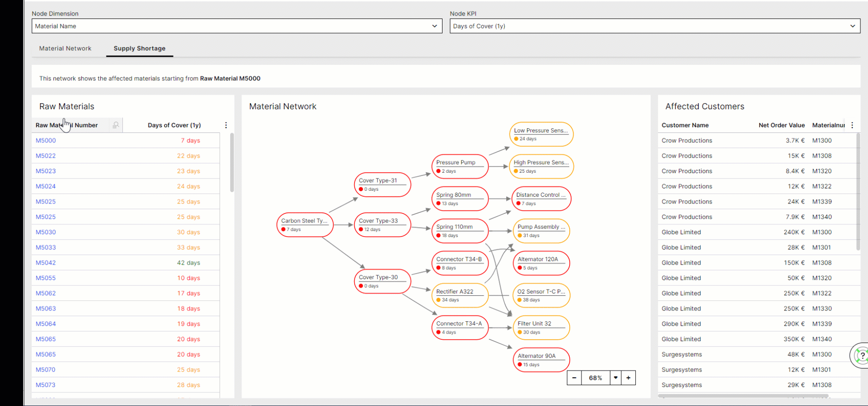Select the O2 Sensor T-C P... node

[541, 295]
